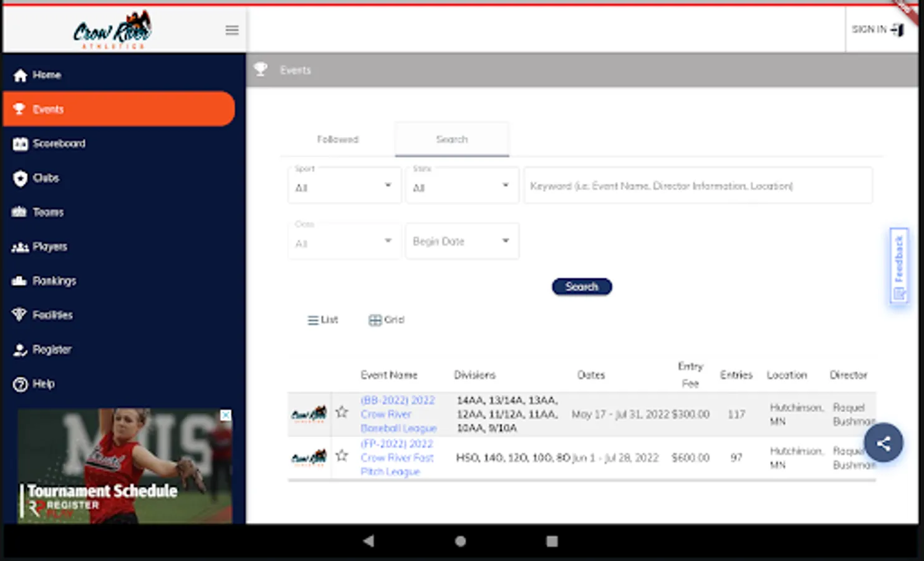
Task: Open the 2022 Crow River Fast Pitch League link
Action: [x=397, y=458]
